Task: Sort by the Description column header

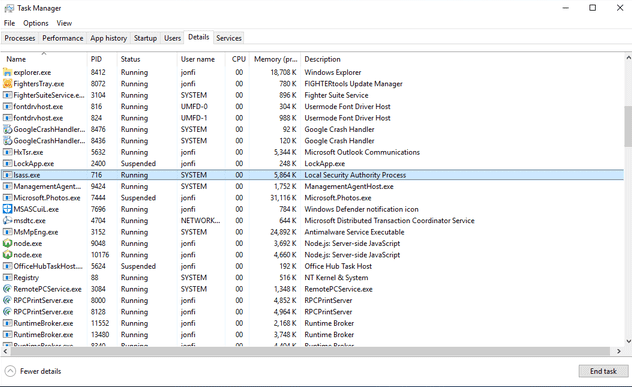Action: (x=462, y=59)
